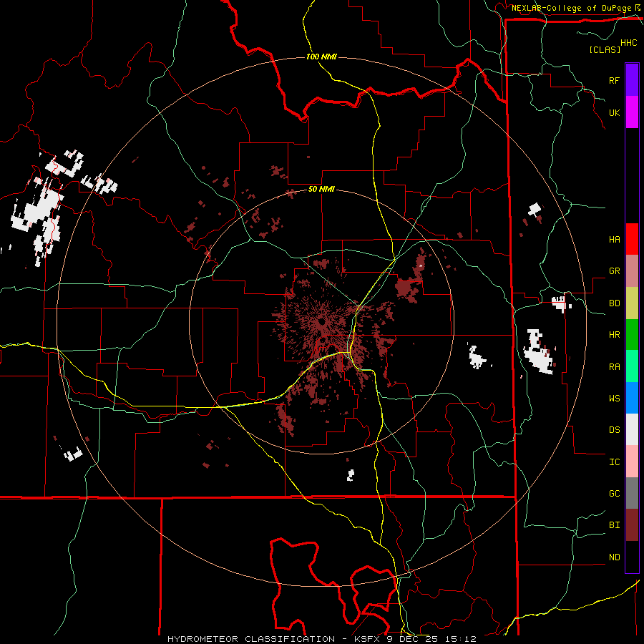Select the BI brown legend swatch
644x644 pixels.
tap(632, 525)
